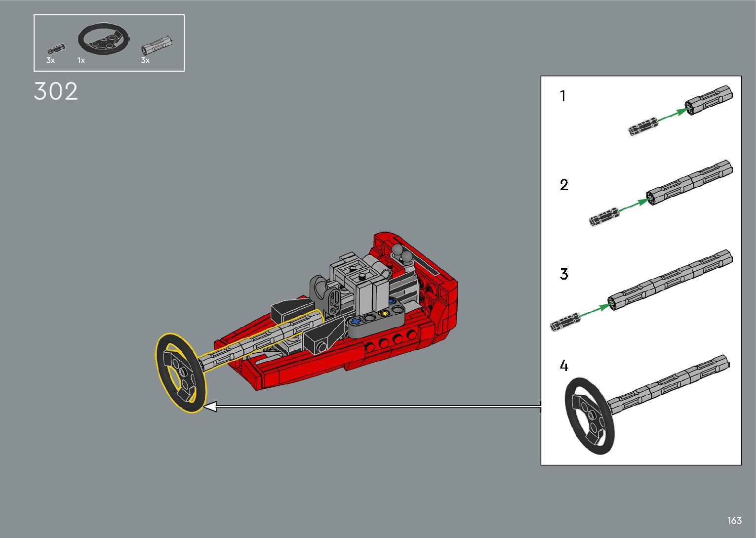Click the steering wheel in sub-step 4
The width and height of the screenshot is (756, 538).
pyautogui.click(x=590, y=416)
